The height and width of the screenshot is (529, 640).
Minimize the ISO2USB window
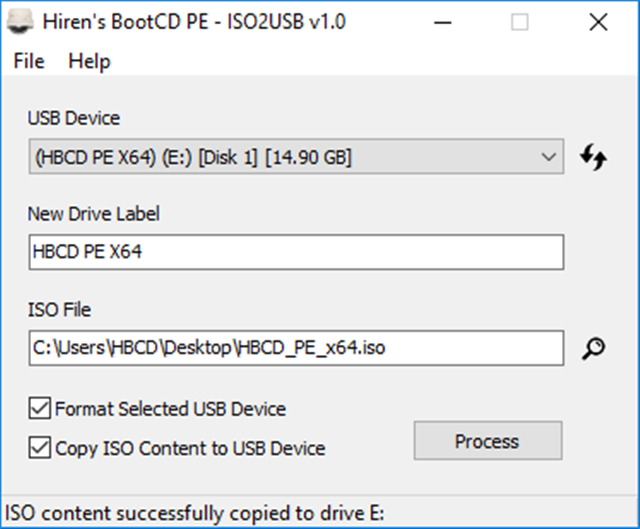(443, 22)
